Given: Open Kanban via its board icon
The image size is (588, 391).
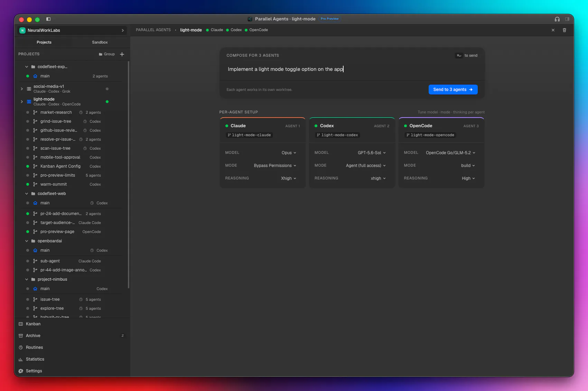Looking at the screenshot, I should click(21, 324).
